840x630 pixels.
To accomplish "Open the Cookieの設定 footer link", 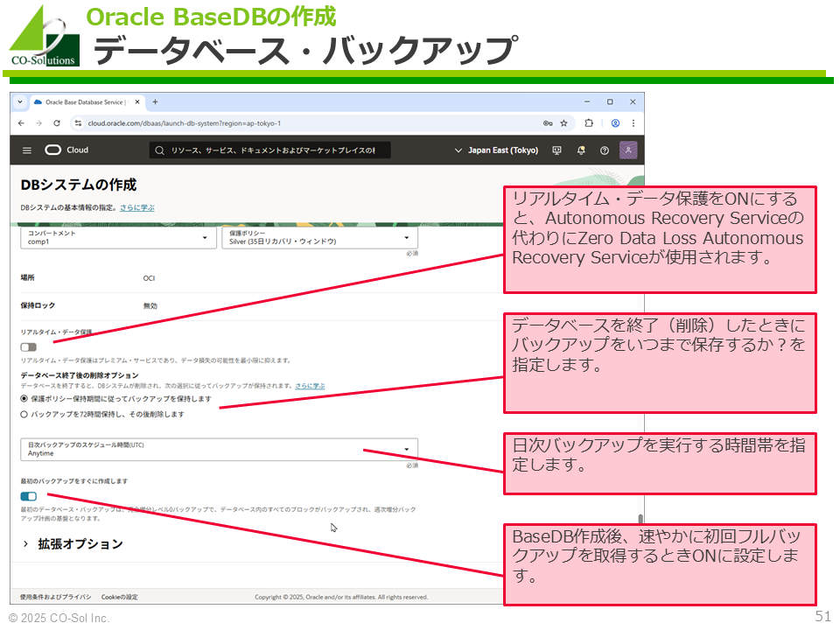I will [120, 597].
